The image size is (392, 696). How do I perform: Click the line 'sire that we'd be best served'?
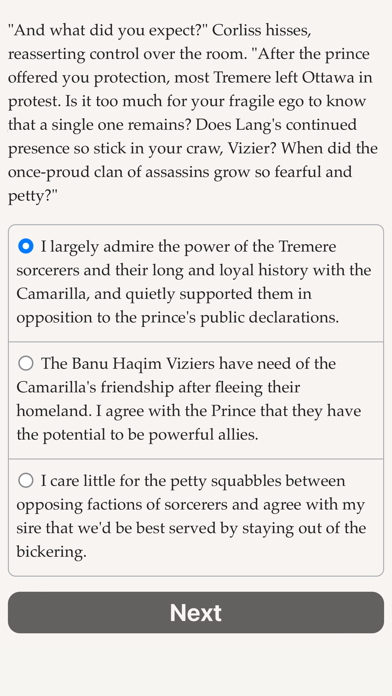point(191,528)
